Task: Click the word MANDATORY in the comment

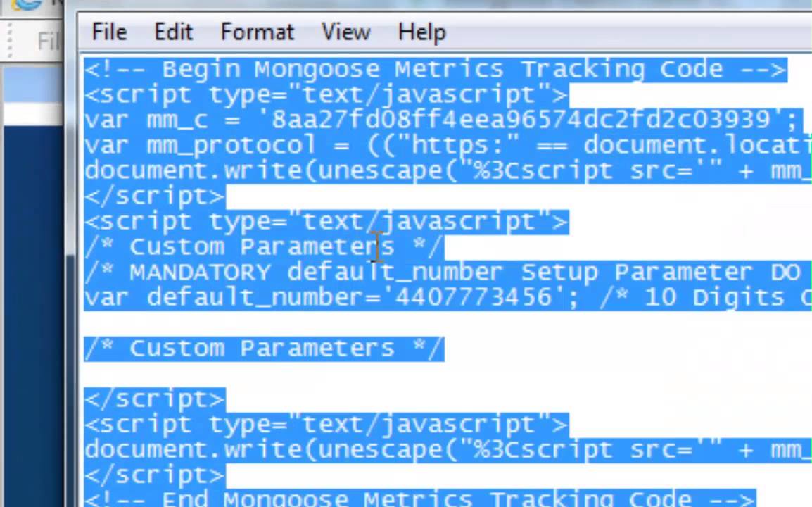Action: [x=200, y=272]
